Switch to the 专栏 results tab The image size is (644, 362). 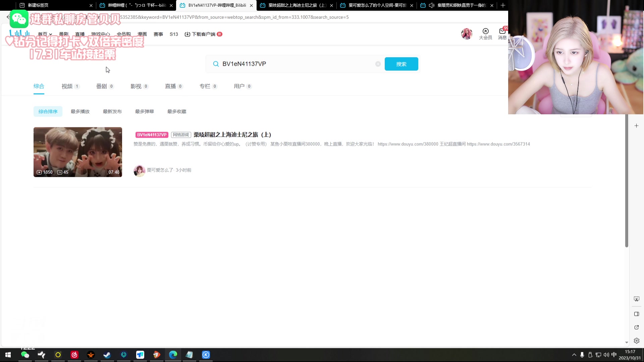(x=208, y=86)
